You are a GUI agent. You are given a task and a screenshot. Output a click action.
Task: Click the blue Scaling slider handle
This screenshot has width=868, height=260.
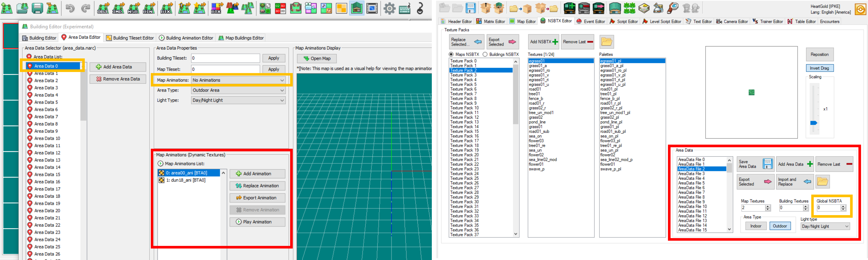point(813,123)
